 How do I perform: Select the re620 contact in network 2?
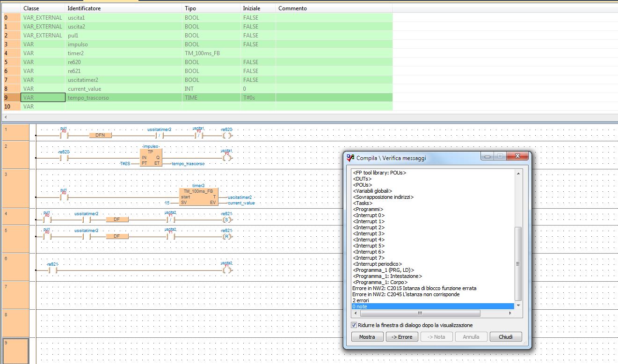tap(64, 158)
